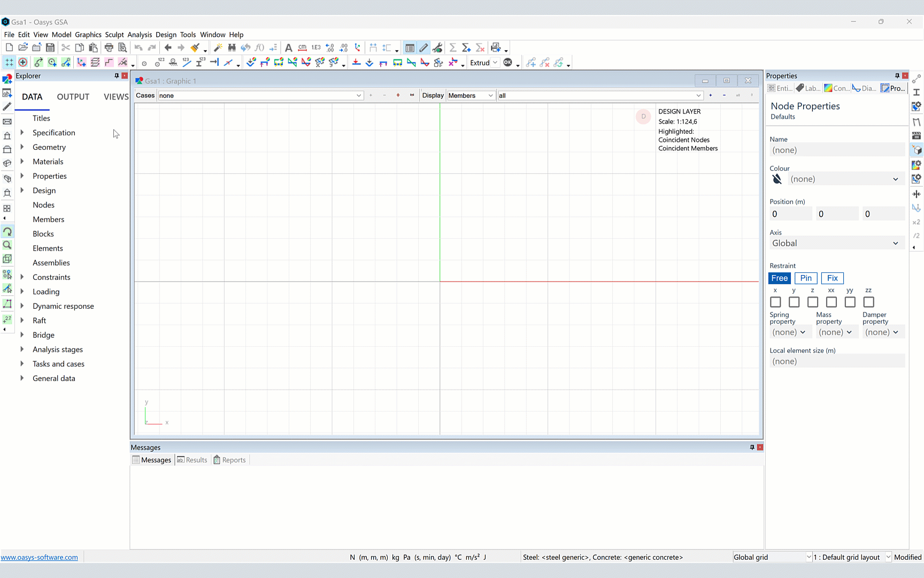Click the round OK button icon
Viewport: 924px width, 578px height.
[x=507, y=63]
